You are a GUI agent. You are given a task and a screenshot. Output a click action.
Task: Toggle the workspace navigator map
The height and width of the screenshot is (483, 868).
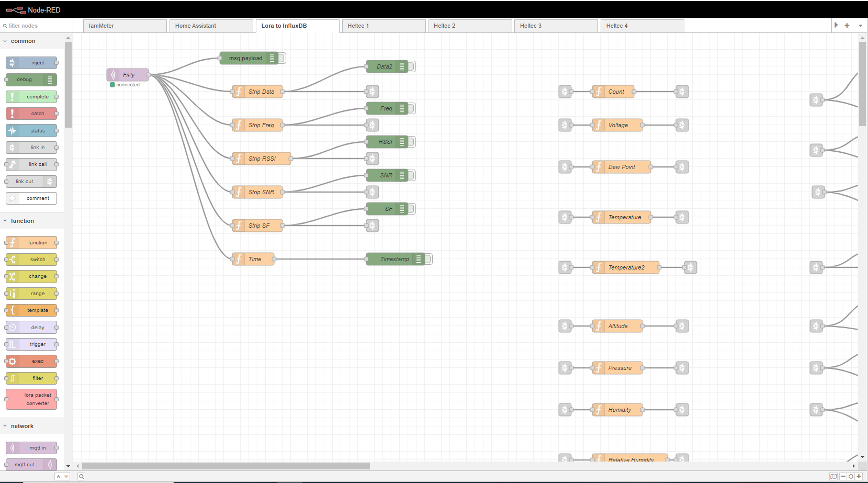(x=833, y=476)
